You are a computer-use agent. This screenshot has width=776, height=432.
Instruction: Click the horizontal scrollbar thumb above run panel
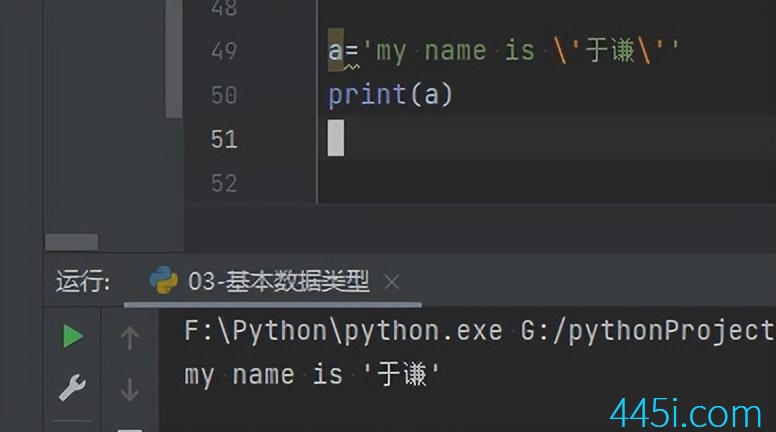click(x=71, y=242)
